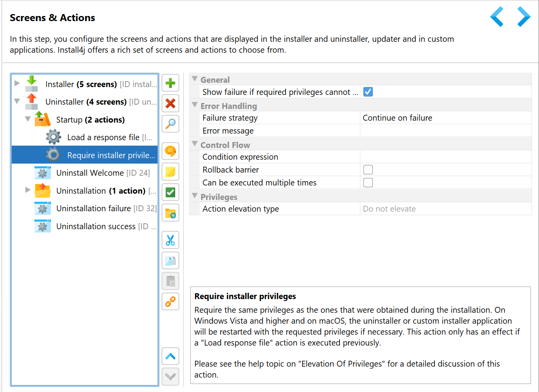Click the Error message value field
The width and height of the screenshot is (539, 392).
446,131
